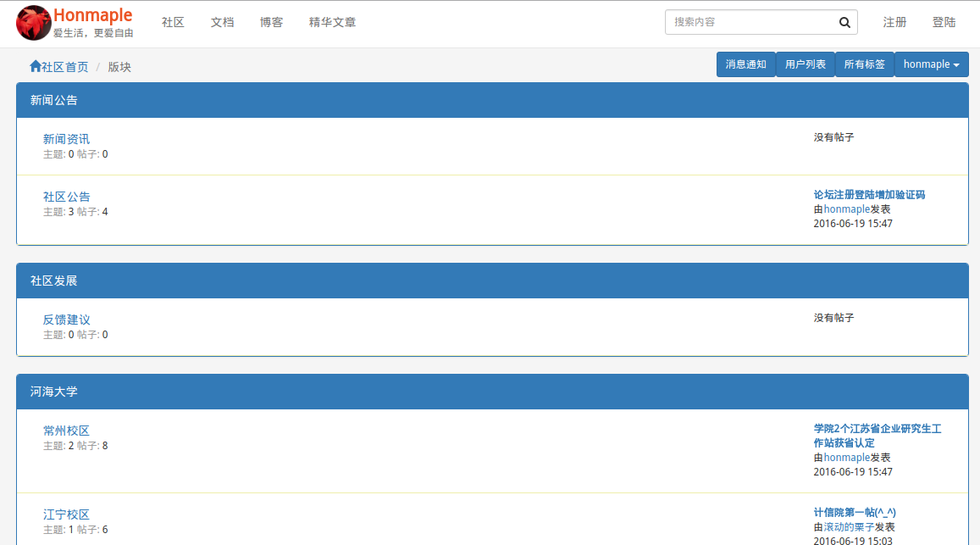Open post 论坛注册登陆增加验证码

point(869,195)
